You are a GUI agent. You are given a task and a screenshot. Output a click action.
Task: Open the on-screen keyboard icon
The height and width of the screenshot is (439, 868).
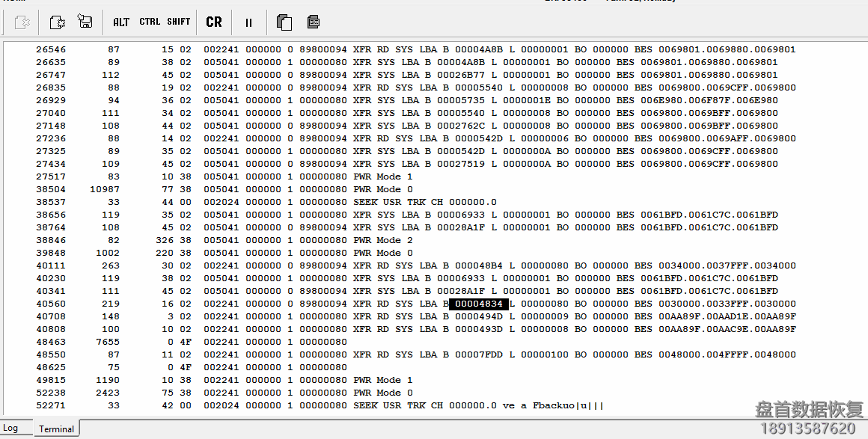point(314,22)
